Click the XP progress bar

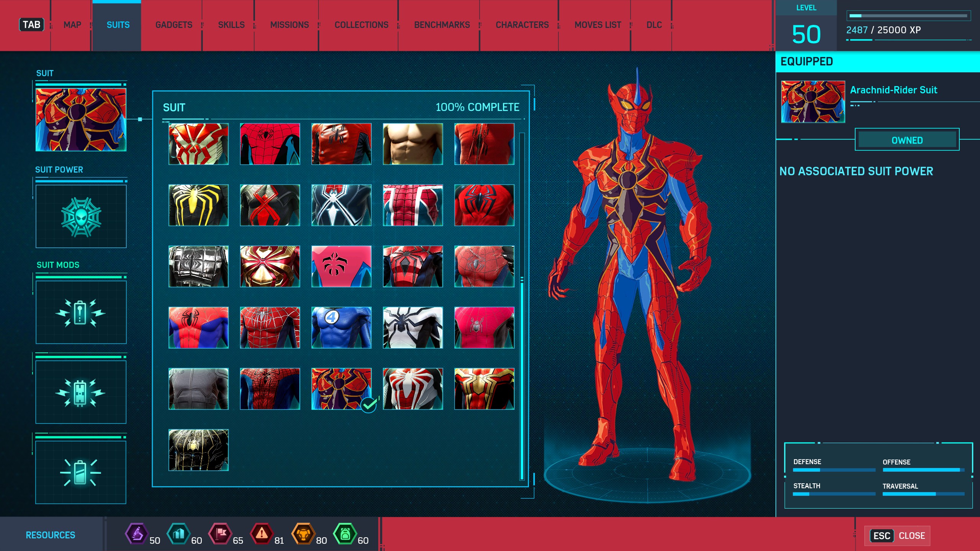coord(908,16)
